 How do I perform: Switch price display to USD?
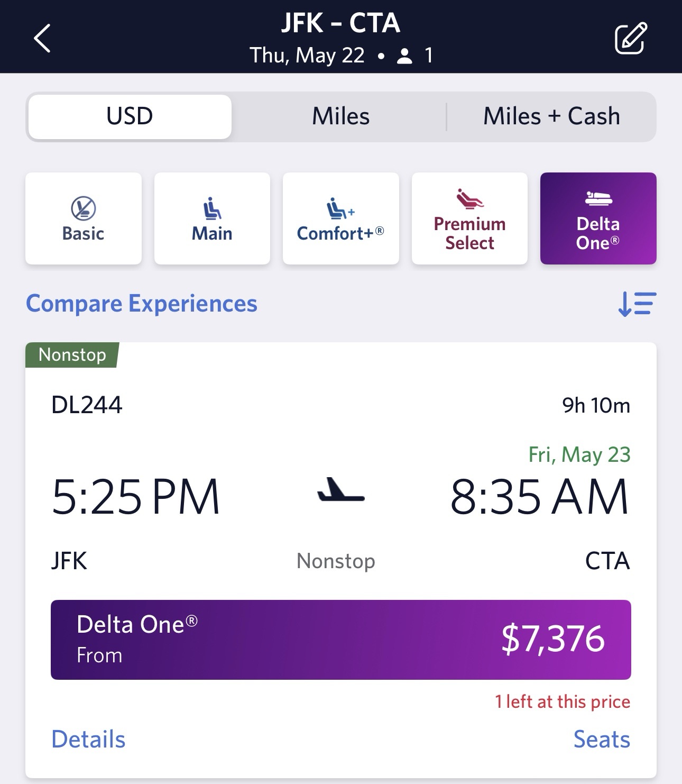click(x=130, y=116)
